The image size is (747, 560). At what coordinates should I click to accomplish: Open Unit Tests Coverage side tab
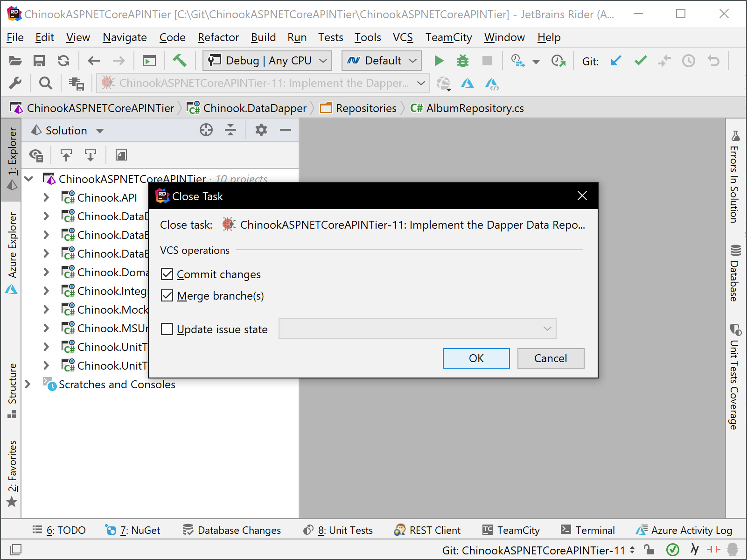[735, 376]
